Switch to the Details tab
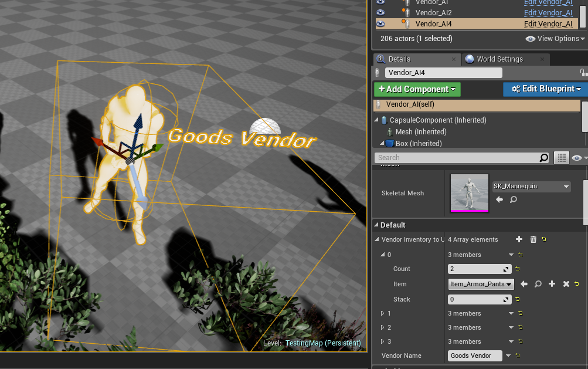 tap(399, 59)
